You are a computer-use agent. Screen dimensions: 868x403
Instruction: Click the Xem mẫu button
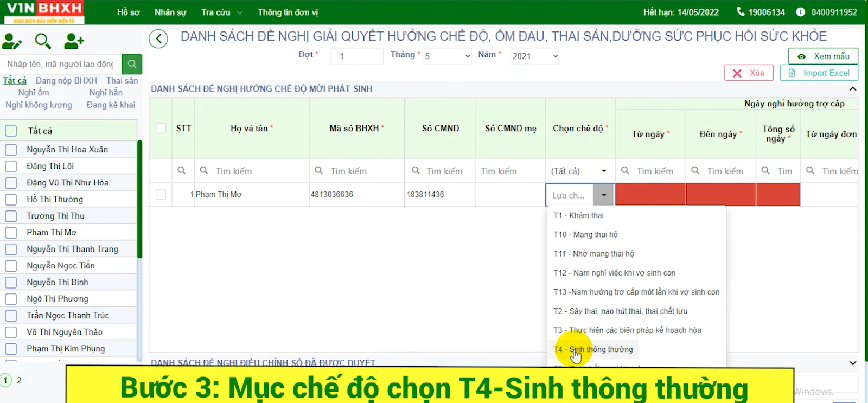pyautogui.click(x=823, y=56)
